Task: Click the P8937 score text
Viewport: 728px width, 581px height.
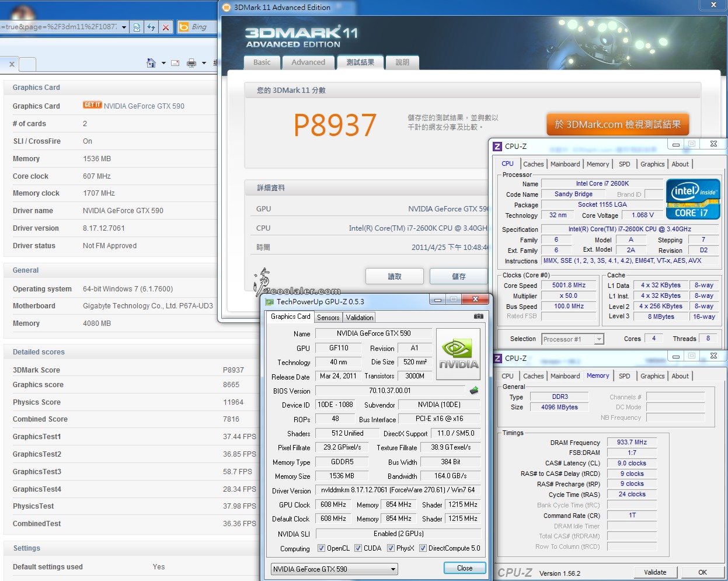Action: click(335, 125)
